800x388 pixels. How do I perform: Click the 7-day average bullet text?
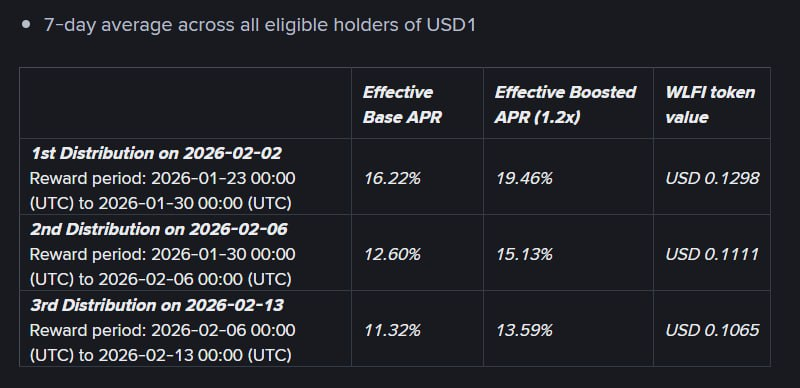(x=260, y=25)
